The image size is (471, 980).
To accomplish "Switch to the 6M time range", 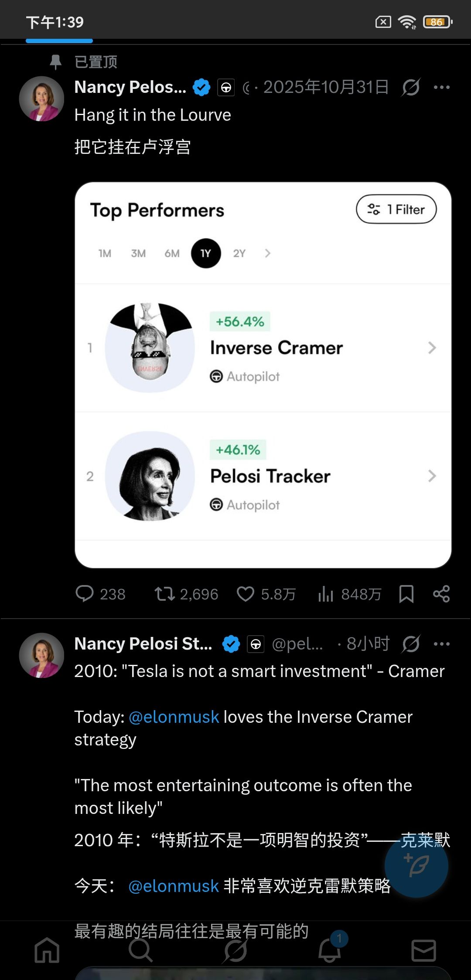I will click(x=172, y=253).
